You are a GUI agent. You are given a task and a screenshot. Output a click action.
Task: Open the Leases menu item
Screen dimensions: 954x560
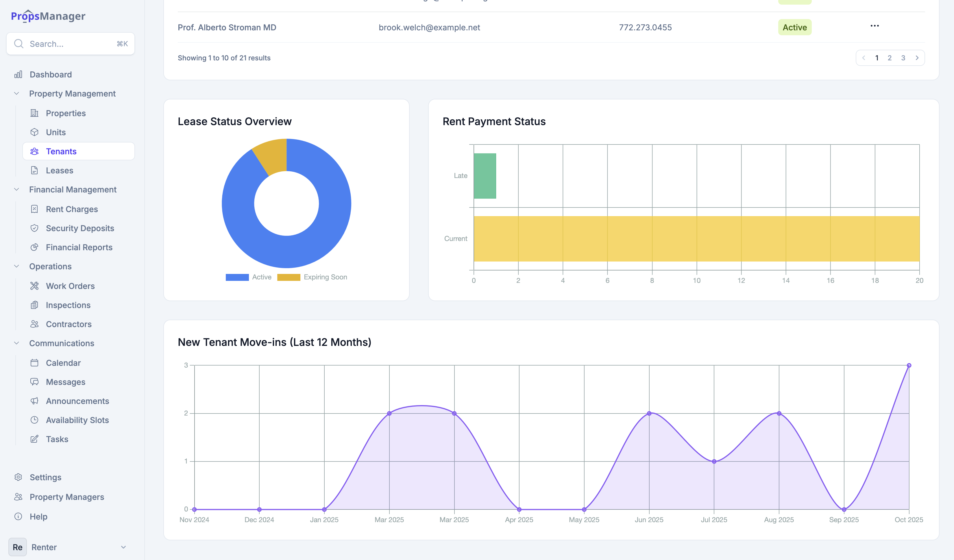[x=60, y=171]
